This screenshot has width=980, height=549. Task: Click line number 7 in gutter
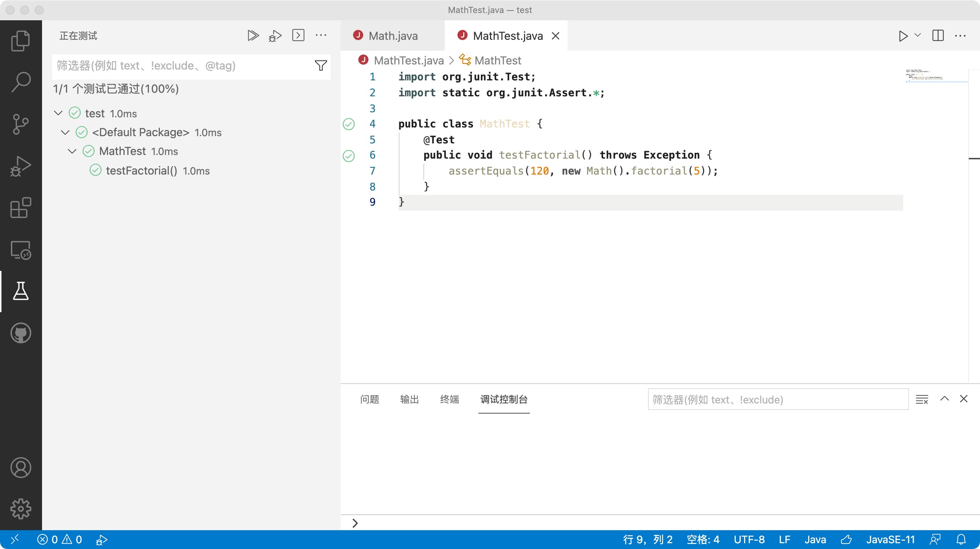click(372, 171)
